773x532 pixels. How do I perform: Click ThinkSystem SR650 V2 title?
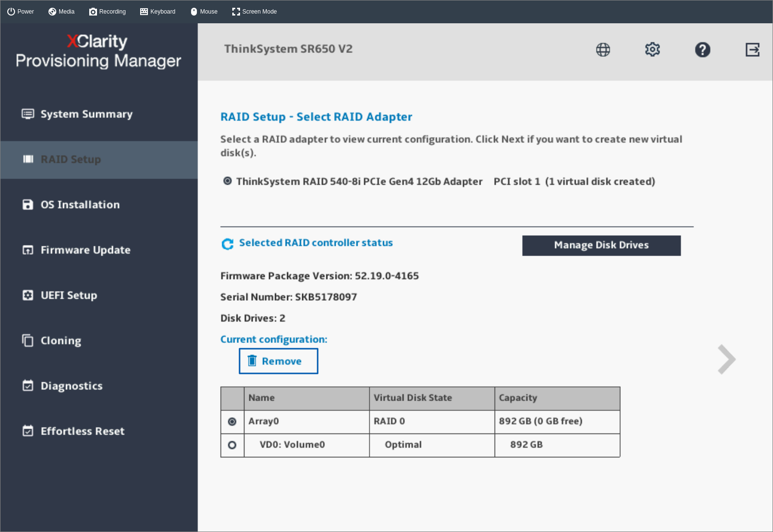pyautogui.click(x=288, y=49)
